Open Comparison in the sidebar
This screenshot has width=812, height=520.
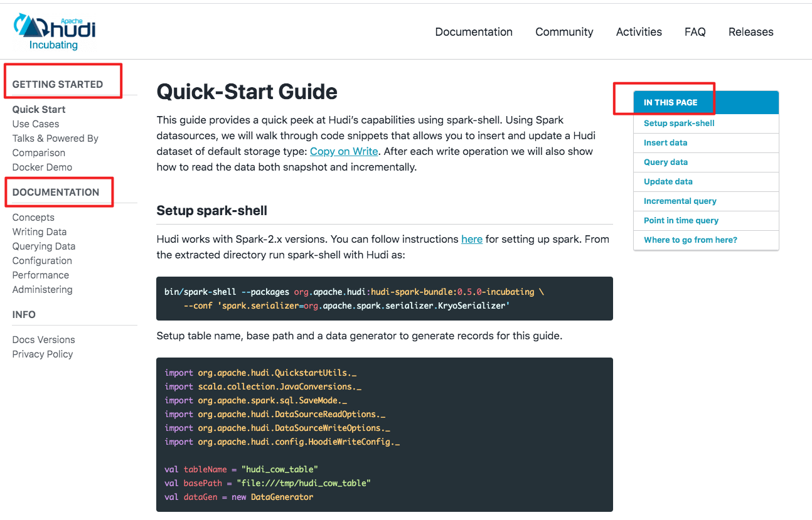pyautogui.click(x=39, y=152)
